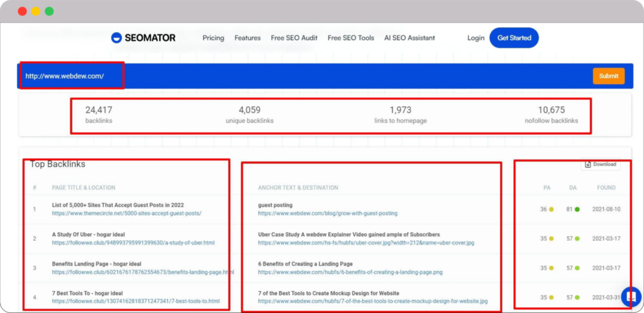Click the Login link

tap(475, 38)
